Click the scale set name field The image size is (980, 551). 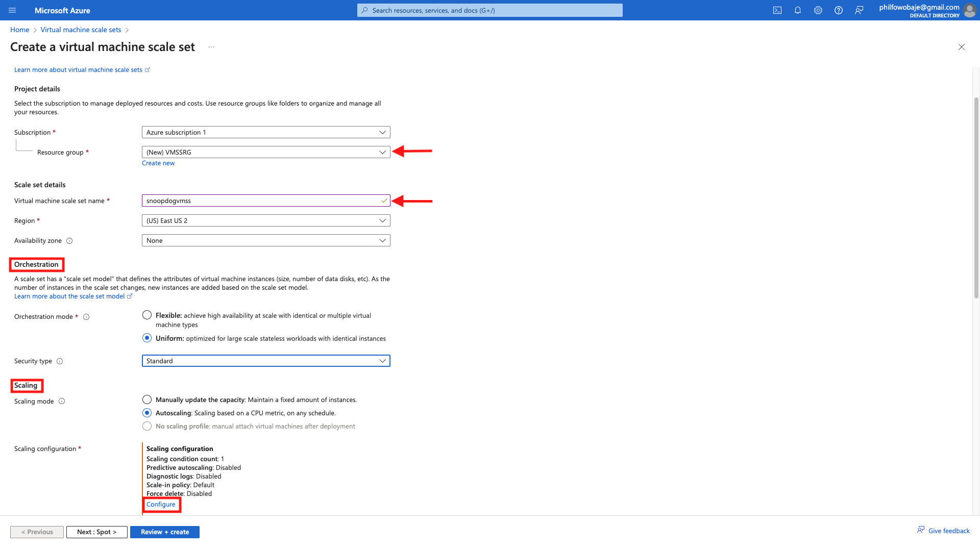[260, 201]
